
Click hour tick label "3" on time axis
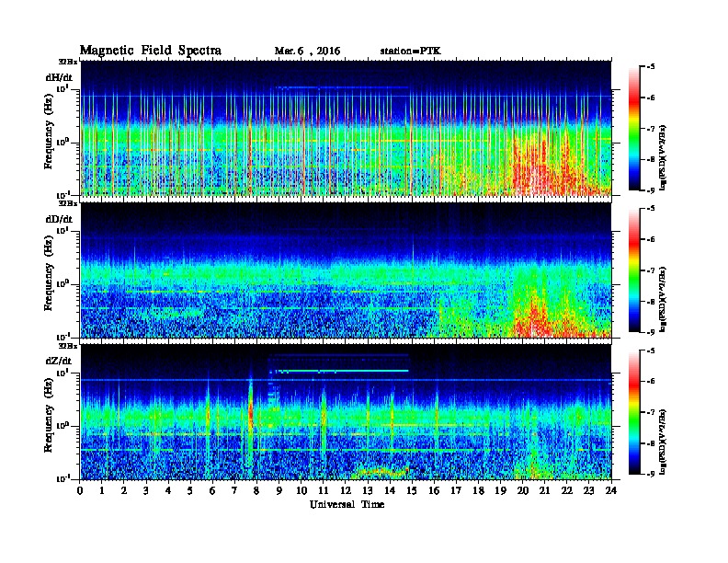[x=146, y=491]
